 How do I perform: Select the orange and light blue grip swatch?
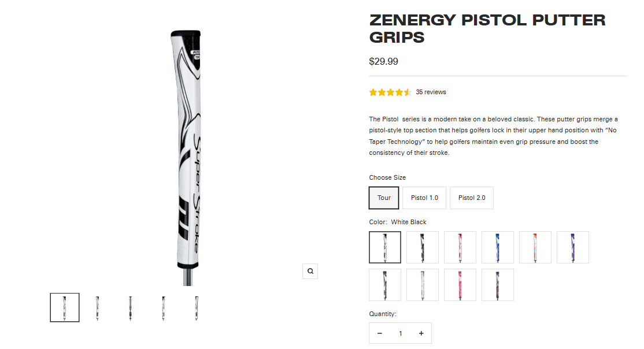[535, 247]
